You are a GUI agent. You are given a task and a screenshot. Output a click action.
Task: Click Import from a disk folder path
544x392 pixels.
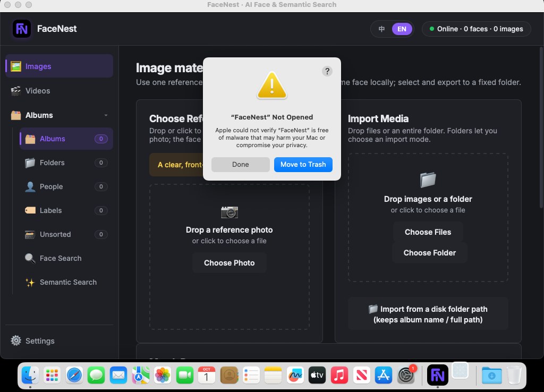tap(428, 314)
